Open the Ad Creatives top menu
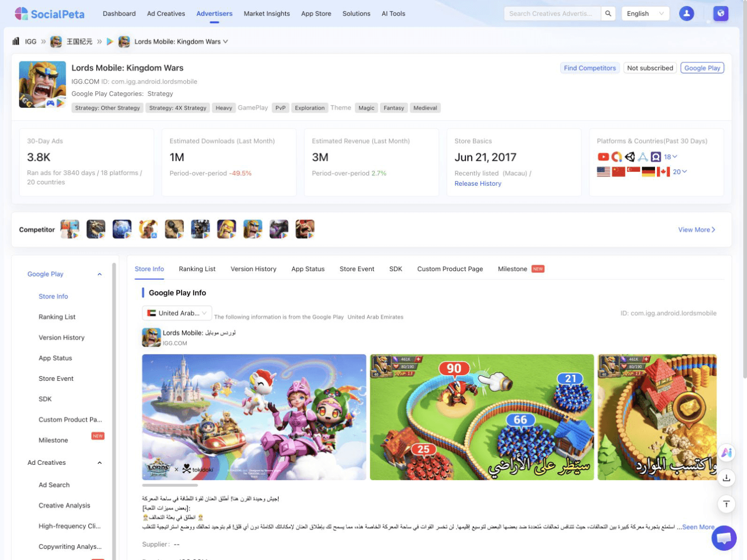747x560 pixels. 166,14
